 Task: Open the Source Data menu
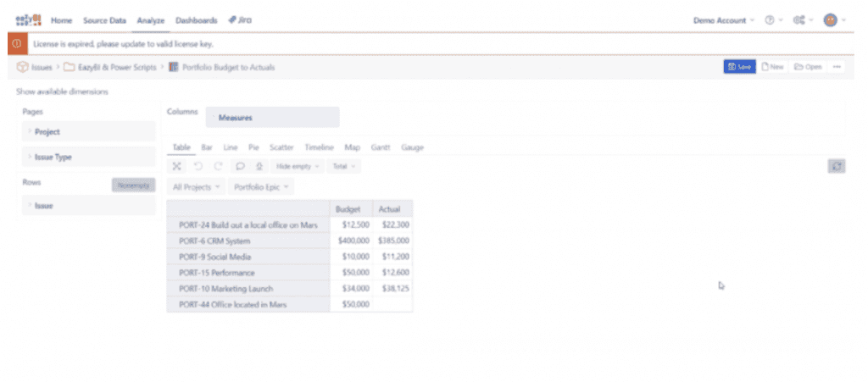coord(104,20)
